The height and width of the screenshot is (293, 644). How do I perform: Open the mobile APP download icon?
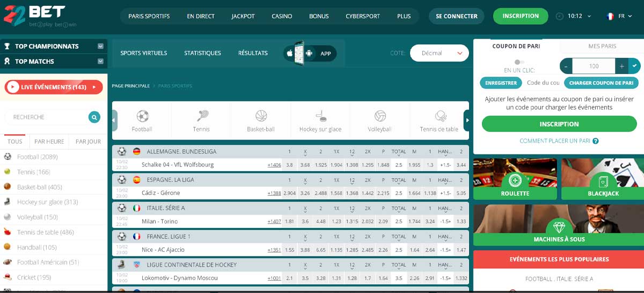(x=310, y=53)
